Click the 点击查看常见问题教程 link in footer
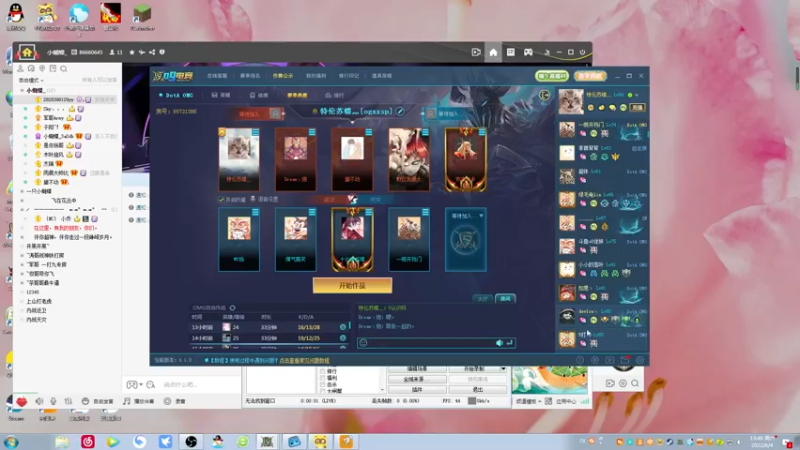800x450 pixels. tap(303, 360)
